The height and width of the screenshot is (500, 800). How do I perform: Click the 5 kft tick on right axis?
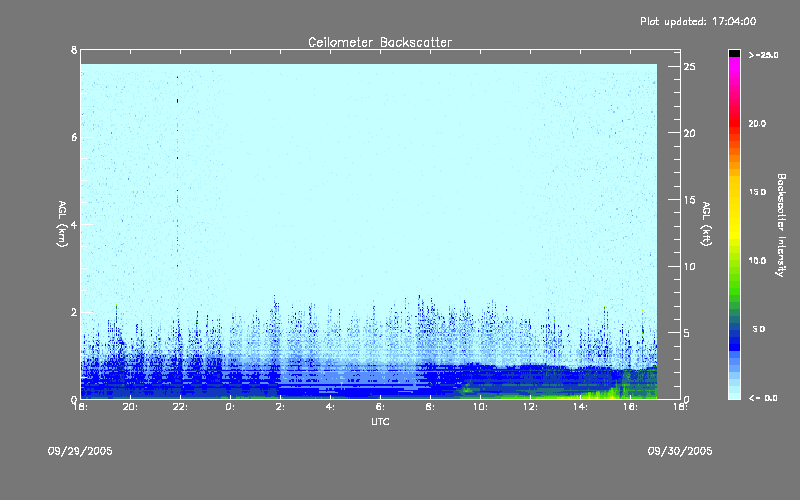(x=687, y=333)
